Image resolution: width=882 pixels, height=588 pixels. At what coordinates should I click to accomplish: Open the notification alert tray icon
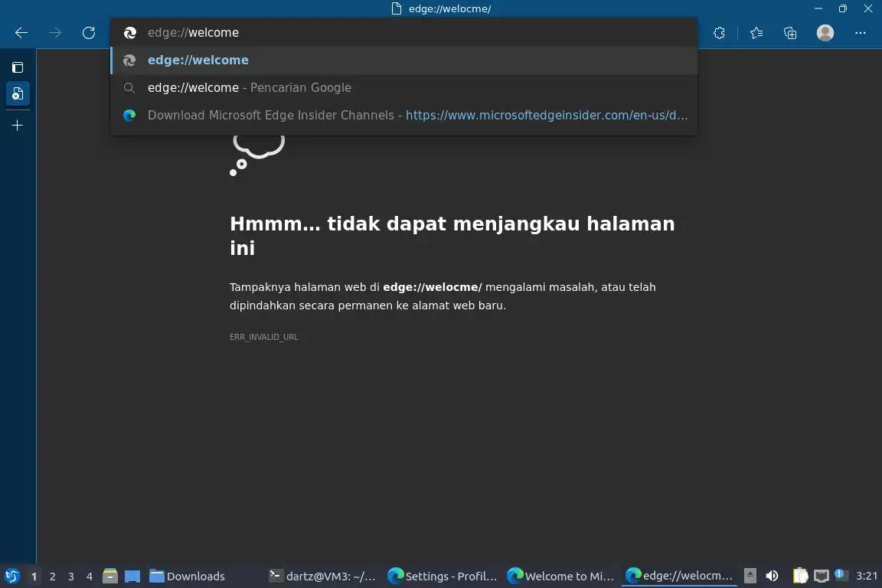(841, 575)
